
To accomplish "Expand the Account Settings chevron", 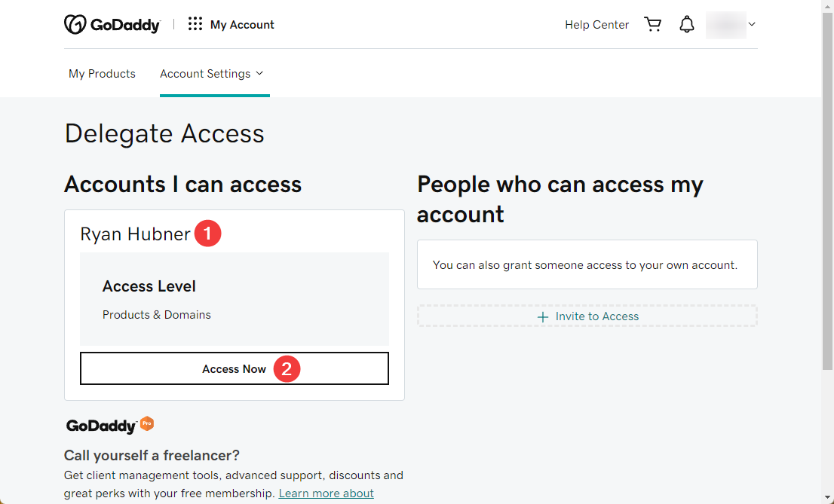I will (x=259, y=73).
